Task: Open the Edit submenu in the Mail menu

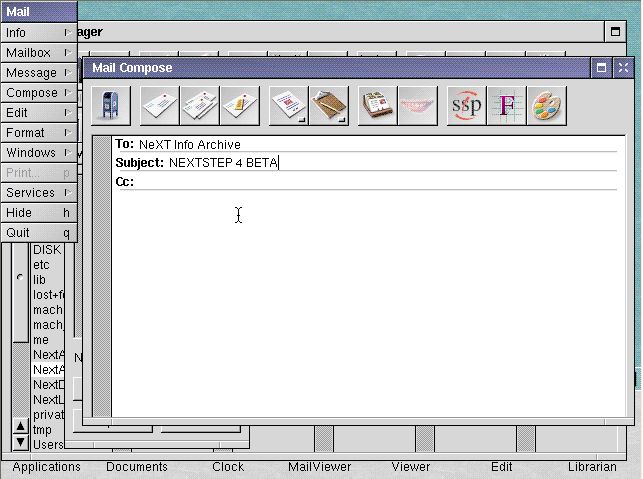Action: tap(39, 112)
